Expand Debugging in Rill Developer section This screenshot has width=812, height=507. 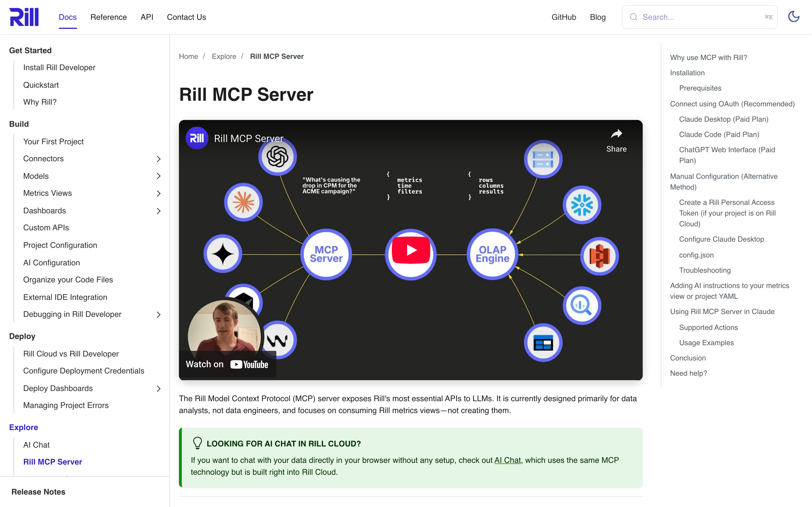159,315
